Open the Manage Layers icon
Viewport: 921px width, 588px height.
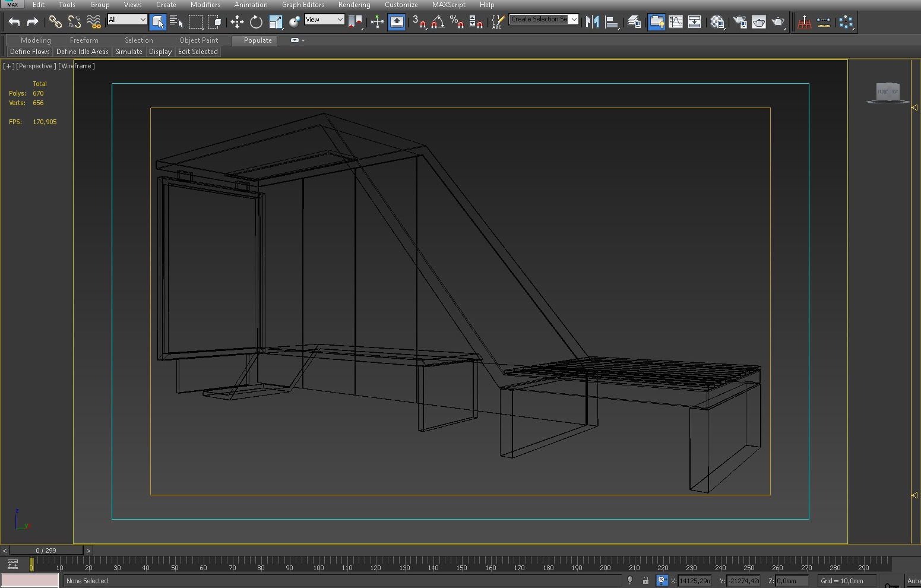pos(634,22)
